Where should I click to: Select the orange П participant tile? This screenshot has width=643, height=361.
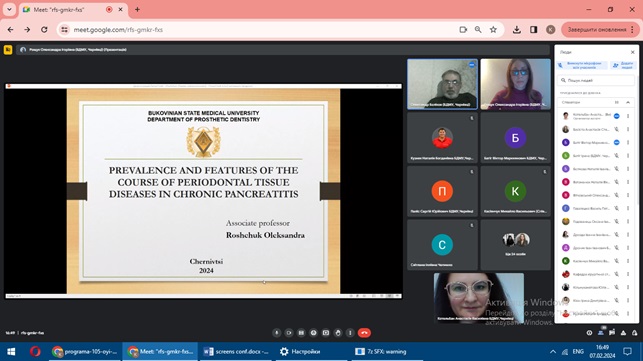442,191
